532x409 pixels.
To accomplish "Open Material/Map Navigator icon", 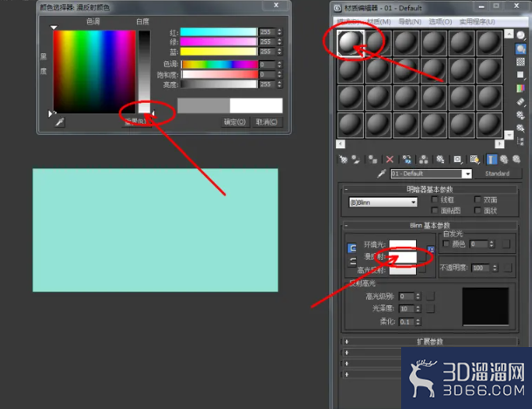I will [x=521, y=141].
